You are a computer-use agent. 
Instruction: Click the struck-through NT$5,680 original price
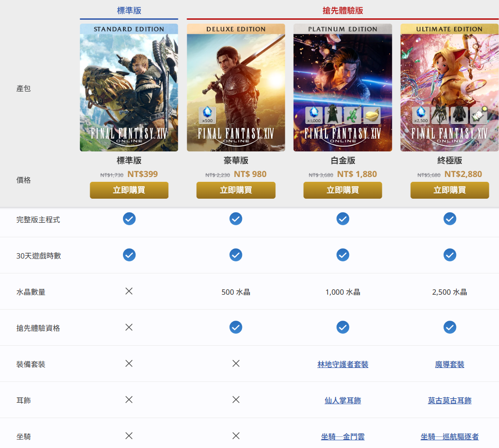(429, 175)
